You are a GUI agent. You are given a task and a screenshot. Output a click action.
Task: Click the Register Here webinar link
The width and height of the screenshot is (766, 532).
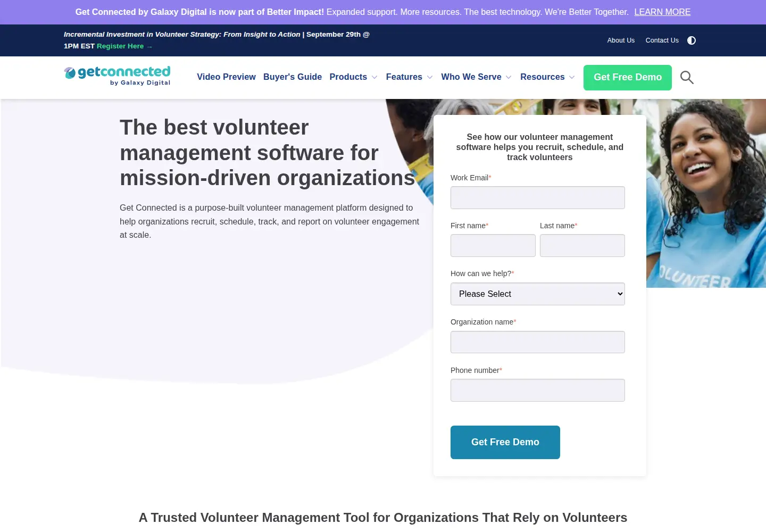tap(124, 46)
